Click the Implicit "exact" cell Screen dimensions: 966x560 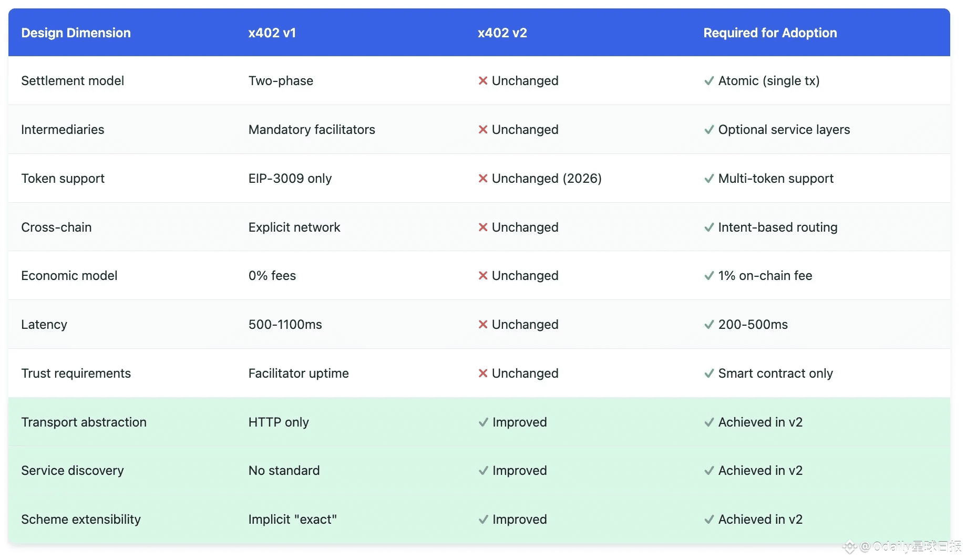click(292, 520)
